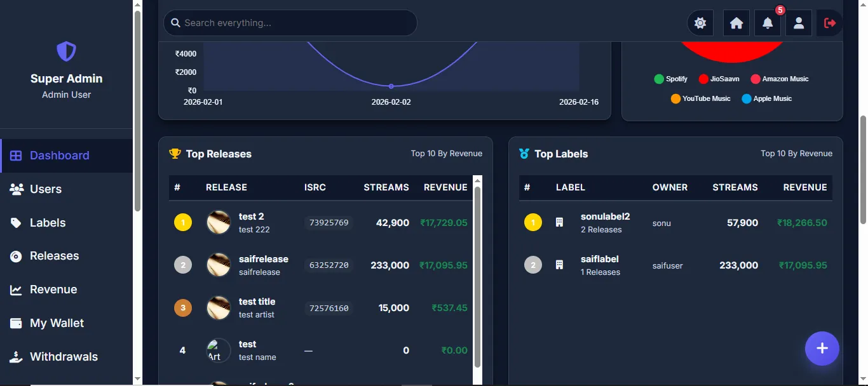Click the Search everything field
The height and width of the screenshot is (386, 868).
(x=290, y=23)
